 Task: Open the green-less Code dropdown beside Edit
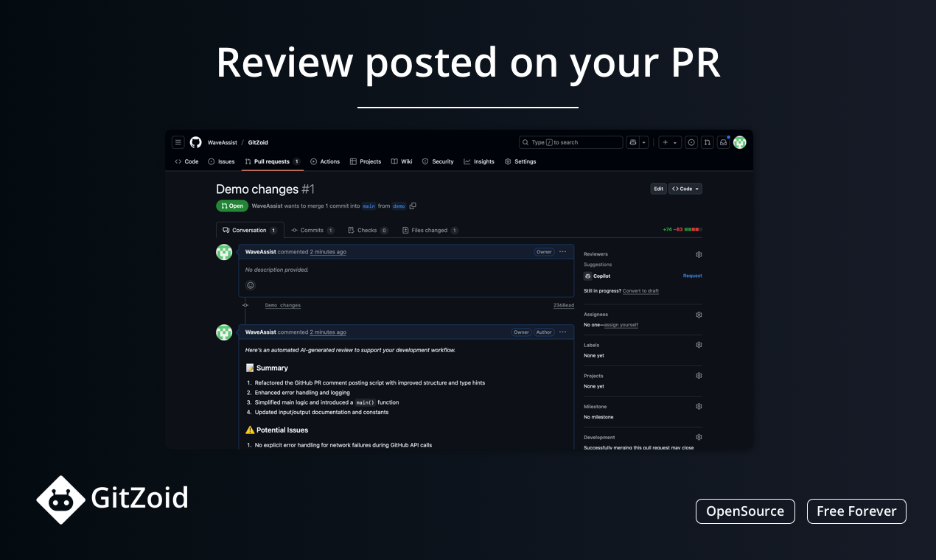(x=685, y=189)
